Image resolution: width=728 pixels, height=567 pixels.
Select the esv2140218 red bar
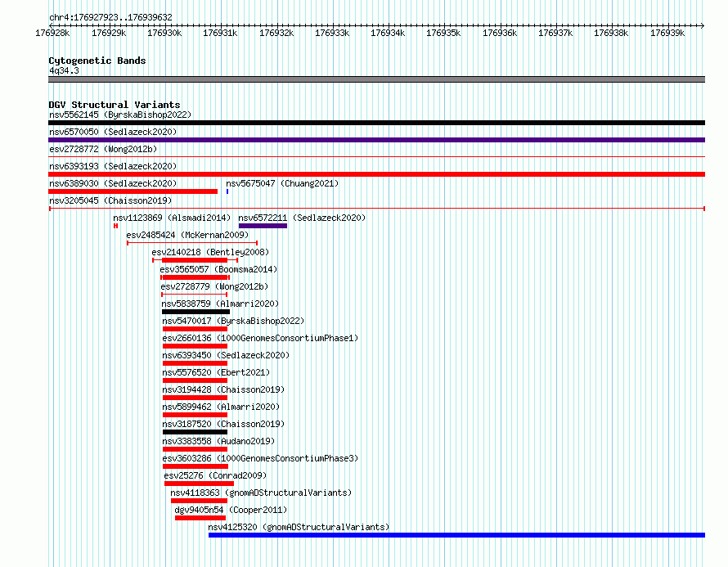coord(195,260)
